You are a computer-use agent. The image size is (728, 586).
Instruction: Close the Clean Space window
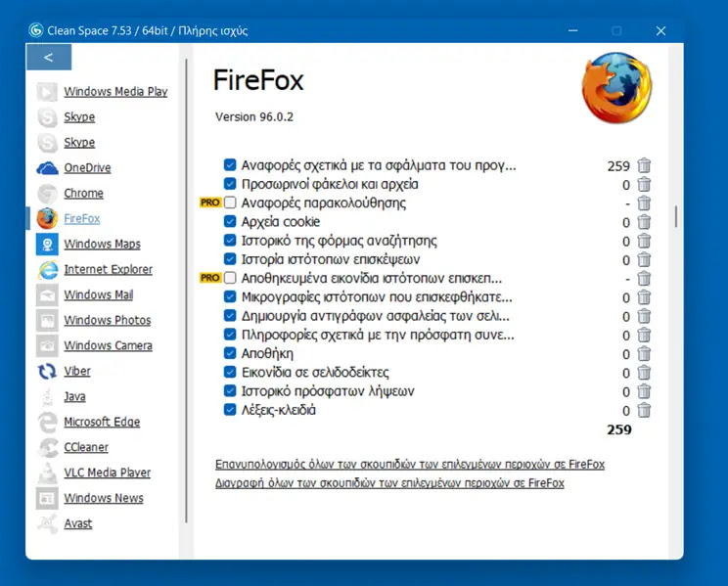tap(660, 30)
